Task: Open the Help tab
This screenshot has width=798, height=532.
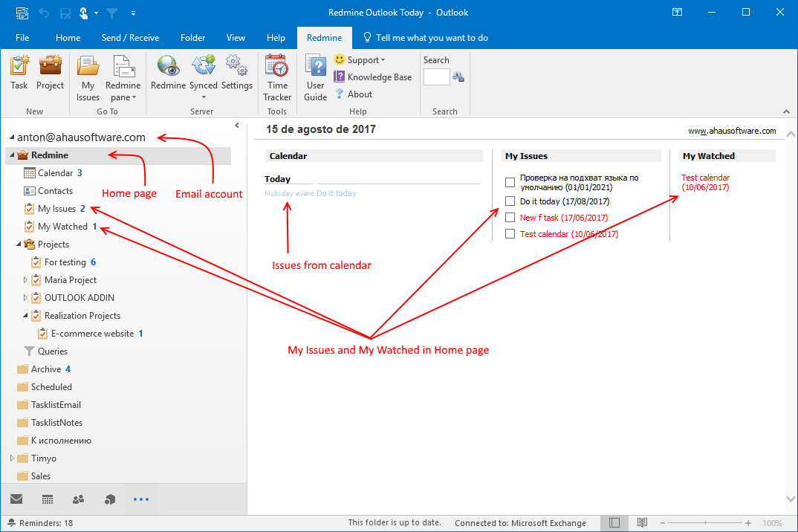Action: click(276, 38)
